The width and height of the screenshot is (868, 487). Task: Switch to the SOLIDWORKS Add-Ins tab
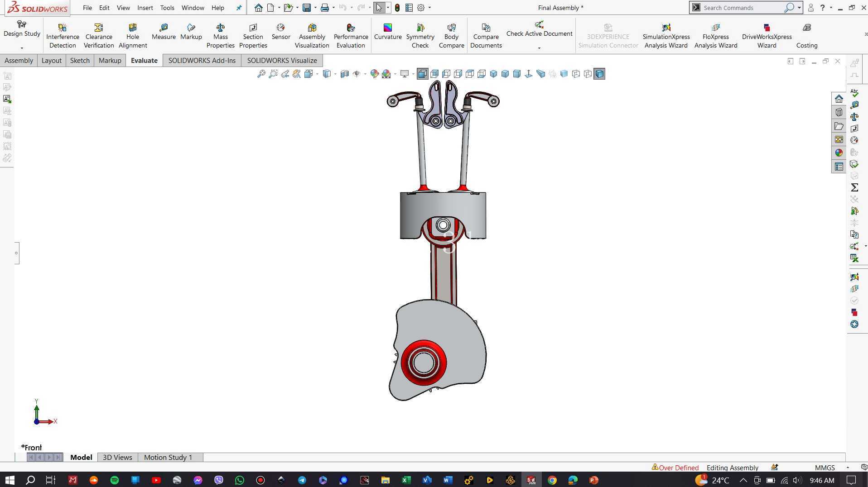coord(202,61)
